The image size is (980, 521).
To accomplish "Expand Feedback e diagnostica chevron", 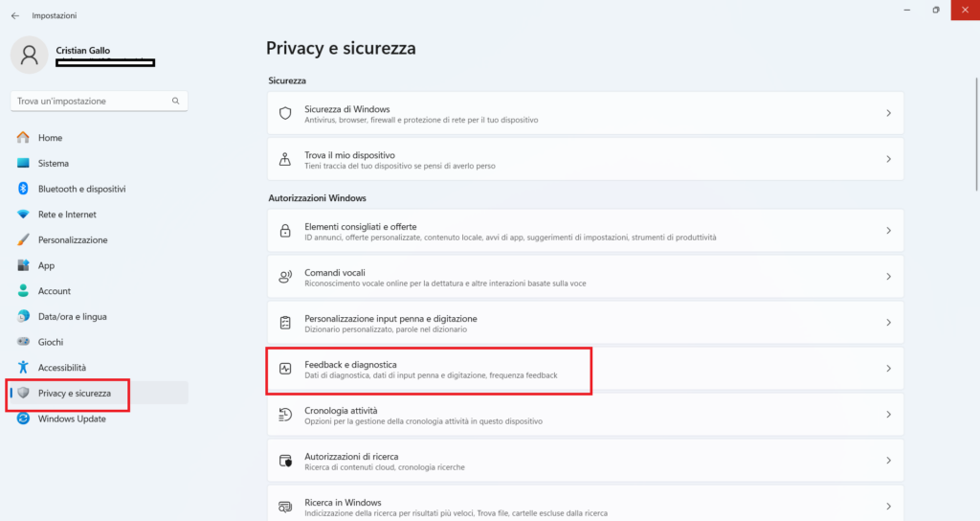I will point(888,369).
